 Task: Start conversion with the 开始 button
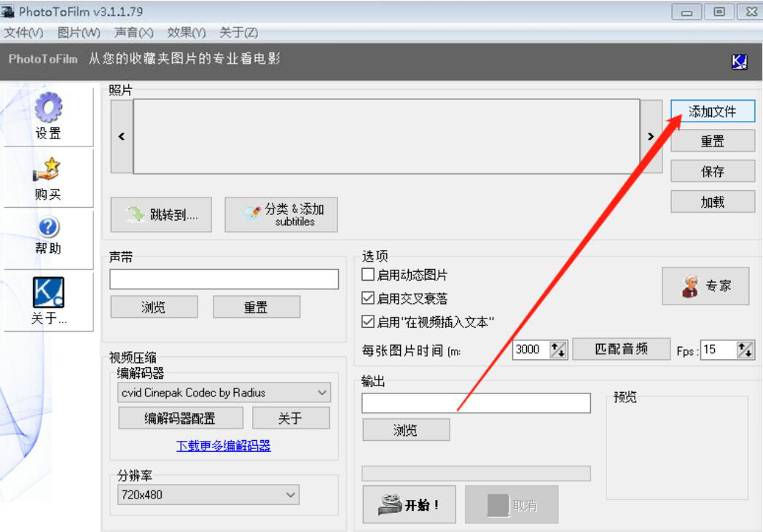coord(410,505)
